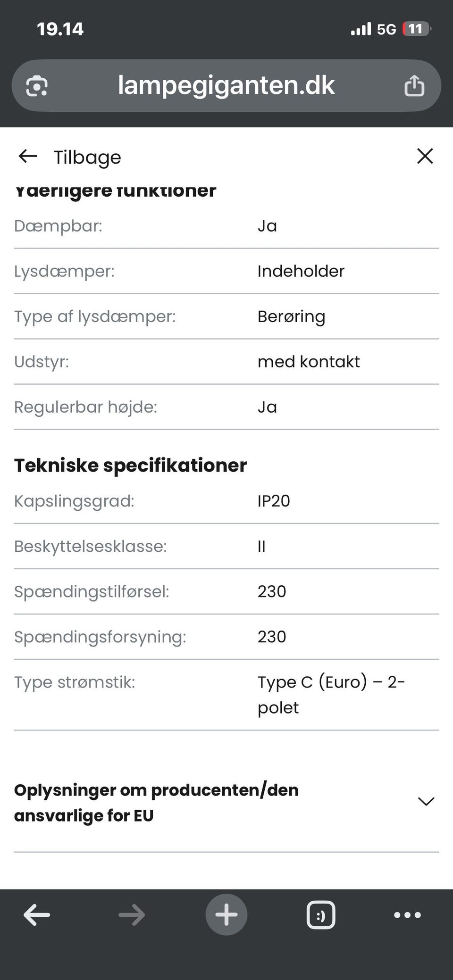Open the share icon in address bar
The height and width of the screenshot is (980, 453).
pos(414,85)
